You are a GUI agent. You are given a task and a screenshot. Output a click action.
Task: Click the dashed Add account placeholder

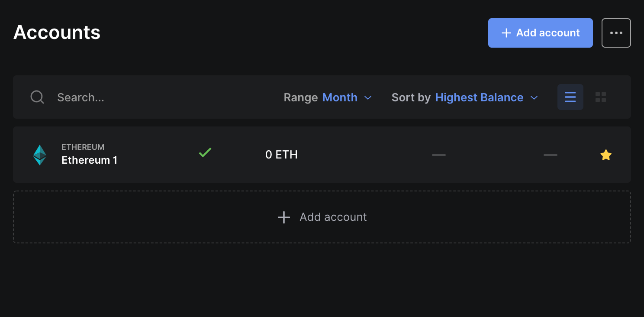(x=322, y=217)
